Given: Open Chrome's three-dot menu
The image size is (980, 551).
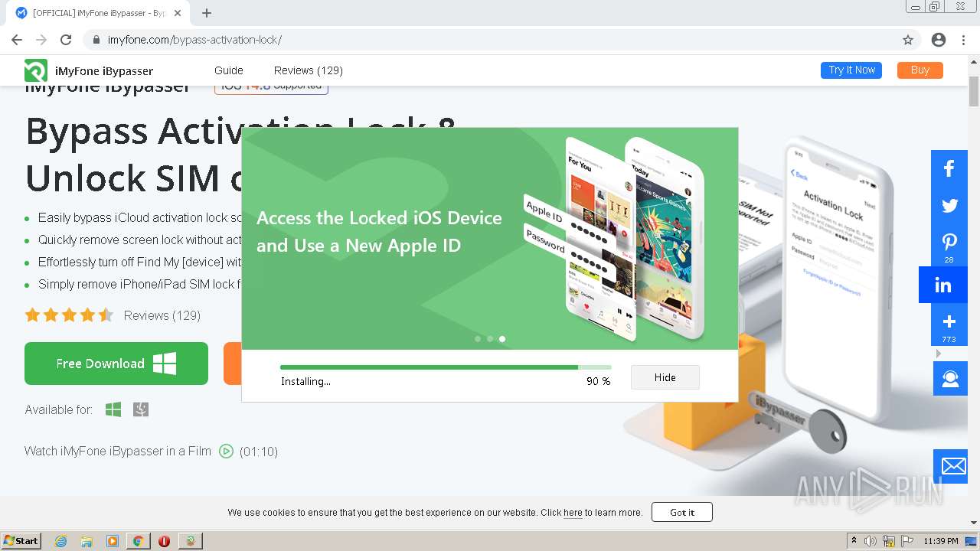Looking at the screenshot, I should tap(963, 40).
